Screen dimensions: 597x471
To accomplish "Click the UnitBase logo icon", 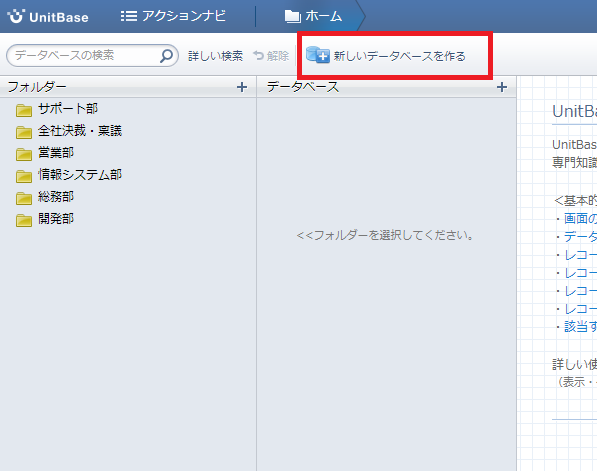I will click(16, 16).
